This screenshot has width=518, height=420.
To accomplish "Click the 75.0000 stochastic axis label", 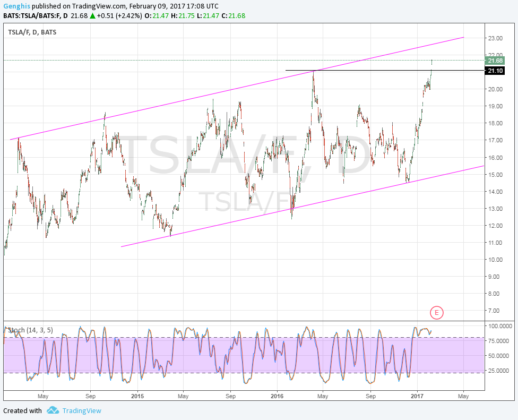I will pos(498,341).
